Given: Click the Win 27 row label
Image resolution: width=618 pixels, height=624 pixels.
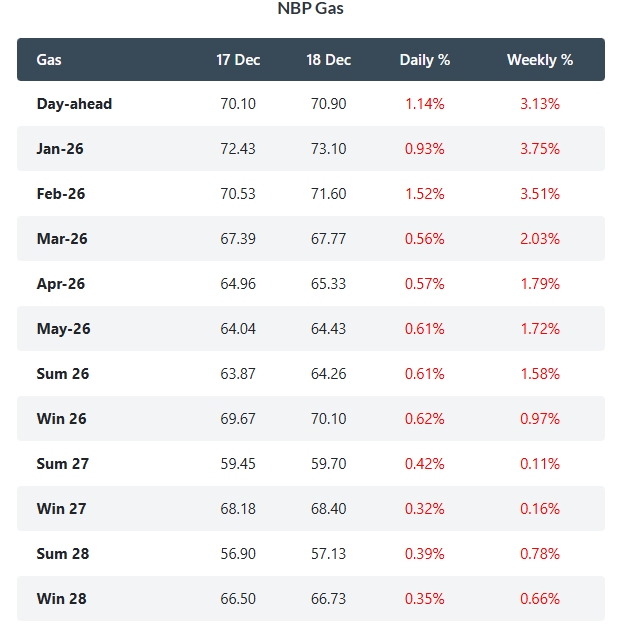Looking at the screenshot, I should (x=61, y=509).
